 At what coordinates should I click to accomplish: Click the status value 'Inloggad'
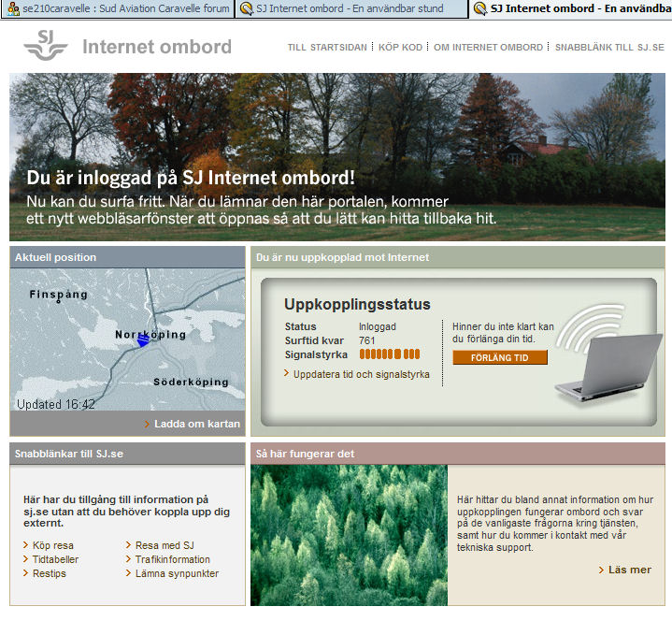click(x=378, y=326)
